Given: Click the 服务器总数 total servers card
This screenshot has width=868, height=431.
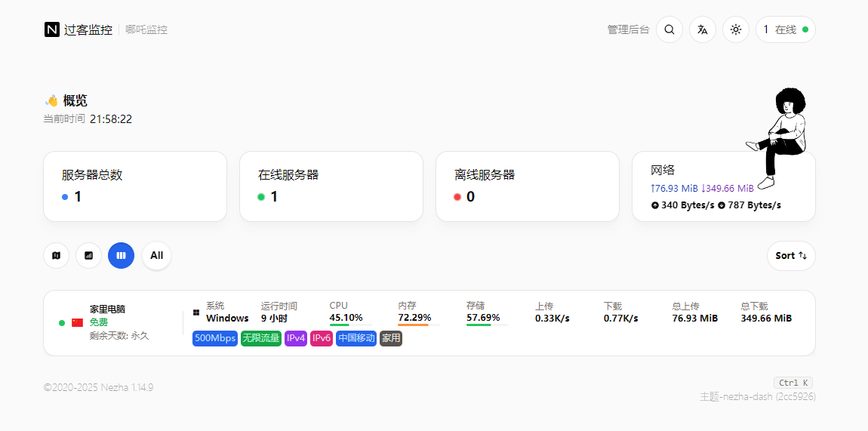Looking at the screenshot, I should coord(134,186).
